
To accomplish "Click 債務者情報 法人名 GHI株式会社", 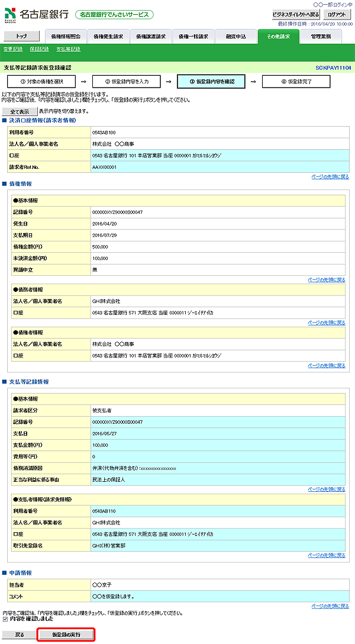I will (106, 301).
